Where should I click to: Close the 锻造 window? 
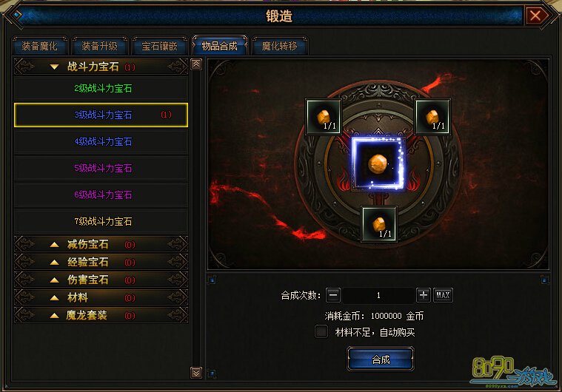[x=535, y=16]
